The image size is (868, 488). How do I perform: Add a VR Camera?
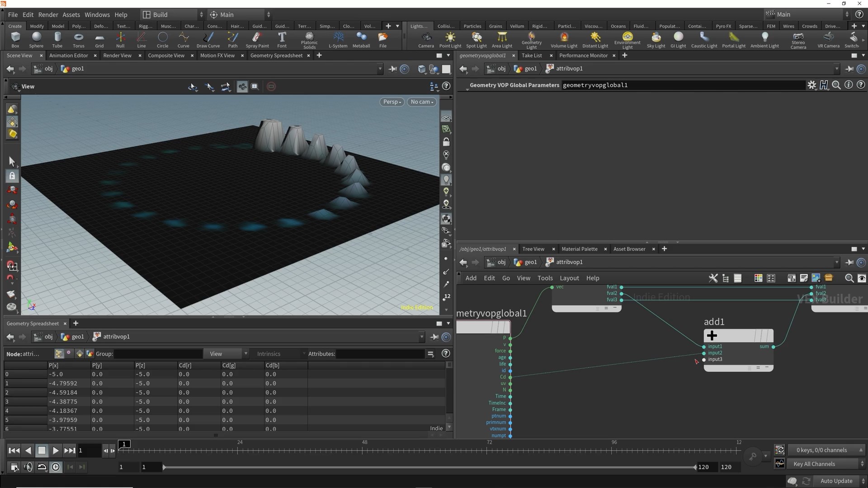(828, 40)
